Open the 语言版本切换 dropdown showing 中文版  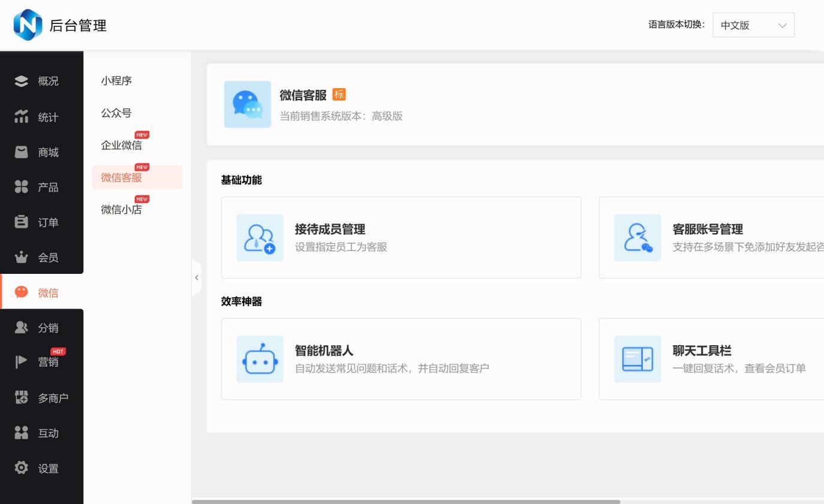point(753,25)
